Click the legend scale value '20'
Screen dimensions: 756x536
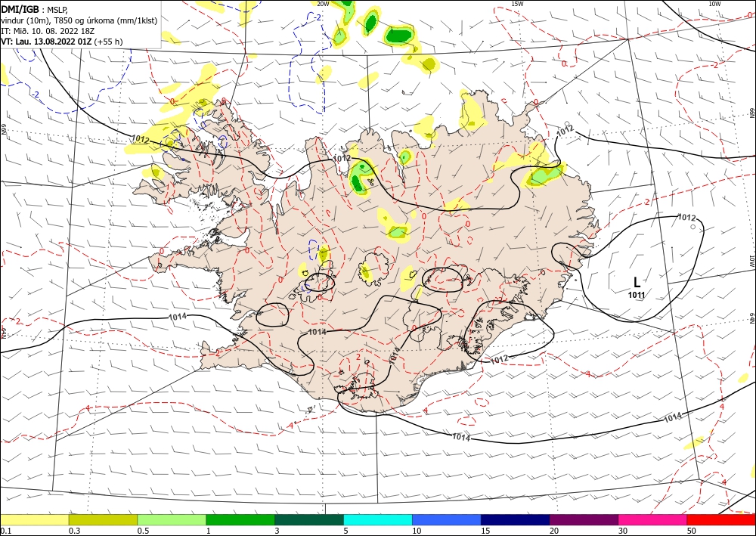554,531
